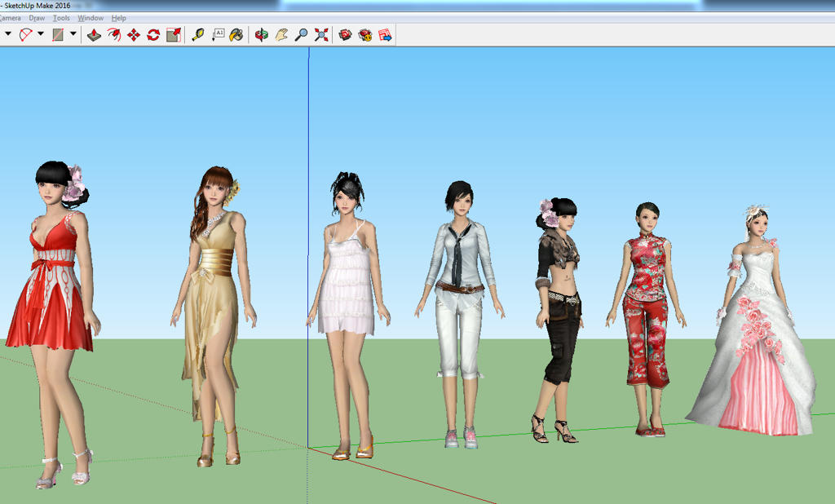
Task: Expand the Rectangle tool dropdown arrow
Action: coord(73,33)
